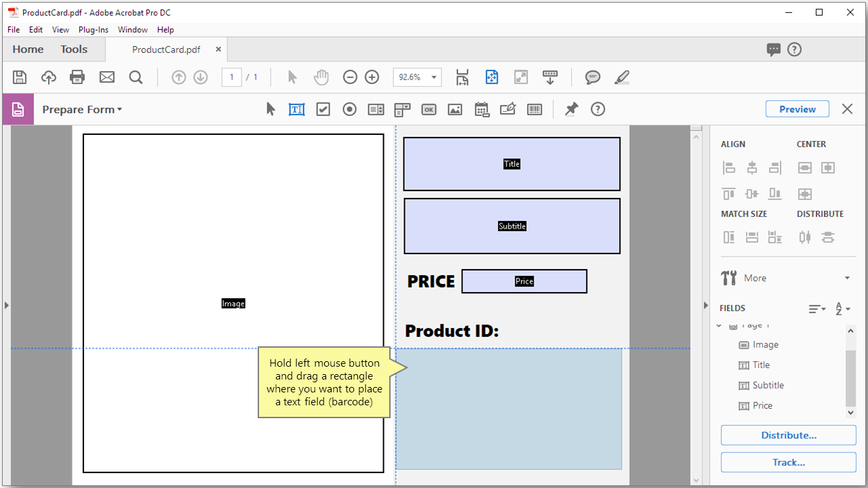Open the Plug-Ins menu
This screenshot has height=488, width=868.
[x=93, y=29]
